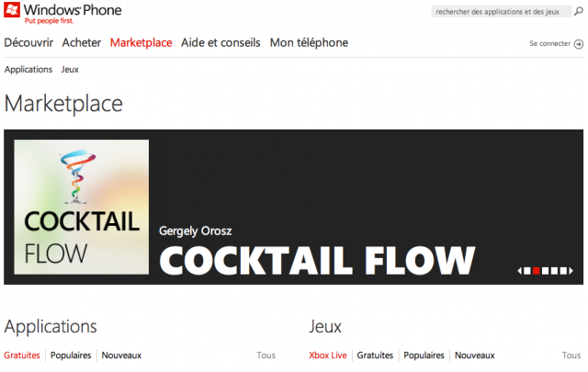The height and width of the screenshot is (372, 588).
Task: Click the Put people first tagline
Action: click(49, 21)
